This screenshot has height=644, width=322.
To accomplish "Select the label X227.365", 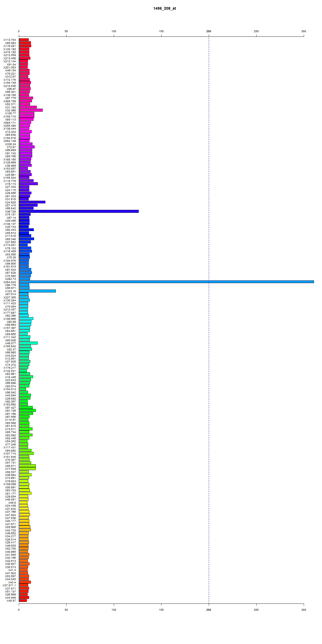I will [10, 297].
